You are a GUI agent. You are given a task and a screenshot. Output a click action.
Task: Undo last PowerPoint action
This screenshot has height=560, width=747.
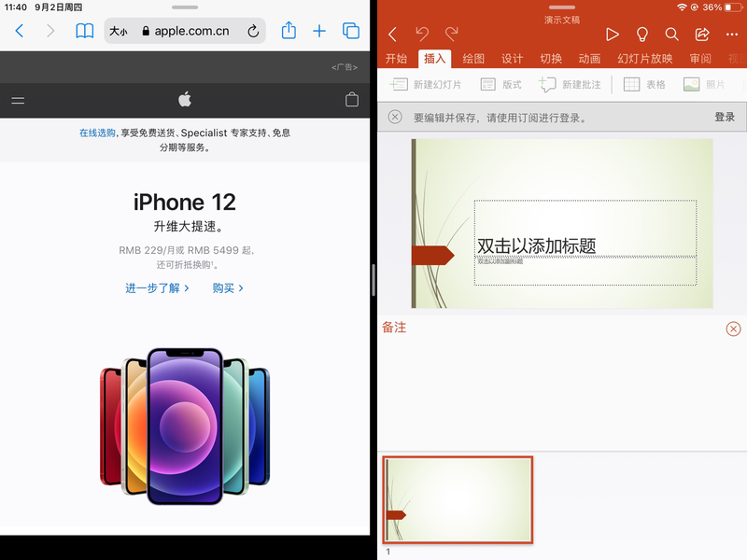point(422,35)
